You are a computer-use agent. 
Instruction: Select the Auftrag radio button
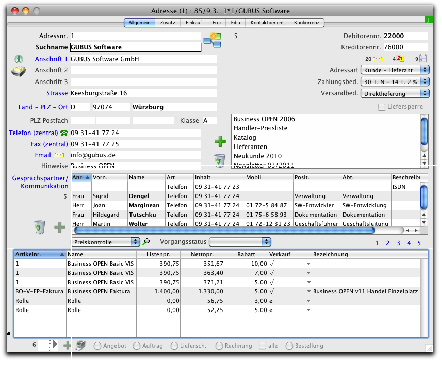tap(137, 346)
